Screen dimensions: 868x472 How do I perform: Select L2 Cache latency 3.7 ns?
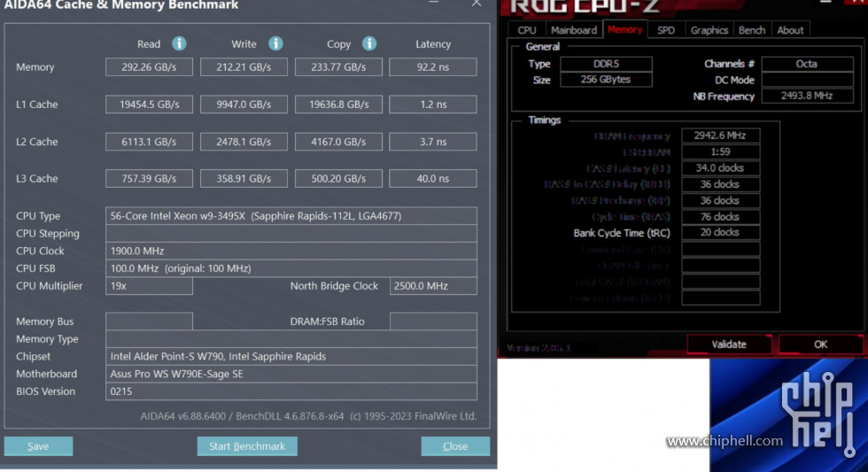(x=433, y=142)
